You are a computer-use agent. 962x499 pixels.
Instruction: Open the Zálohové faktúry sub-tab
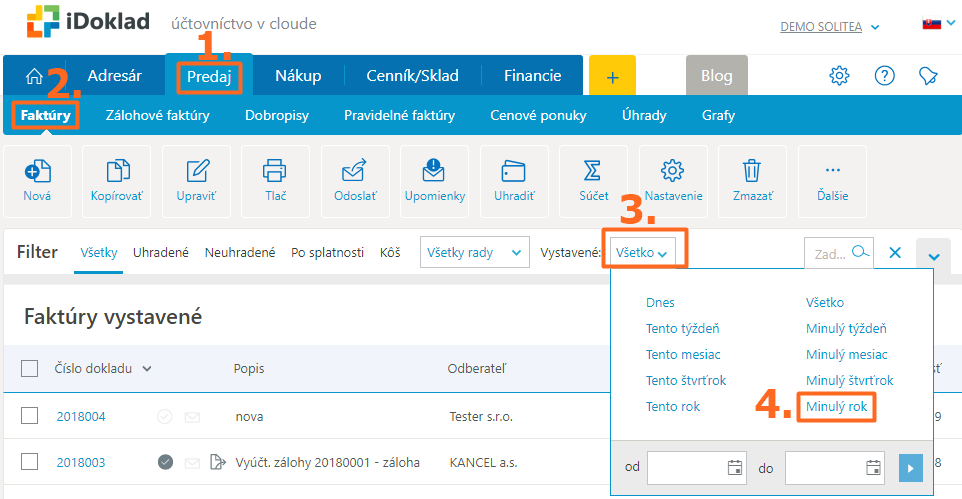coord(157,115)
